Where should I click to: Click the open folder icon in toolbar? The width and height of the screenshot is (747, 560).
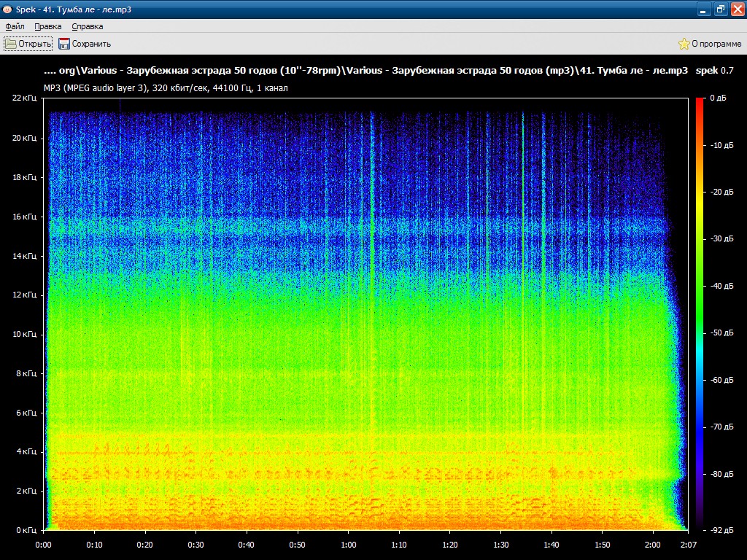point(11,44)
